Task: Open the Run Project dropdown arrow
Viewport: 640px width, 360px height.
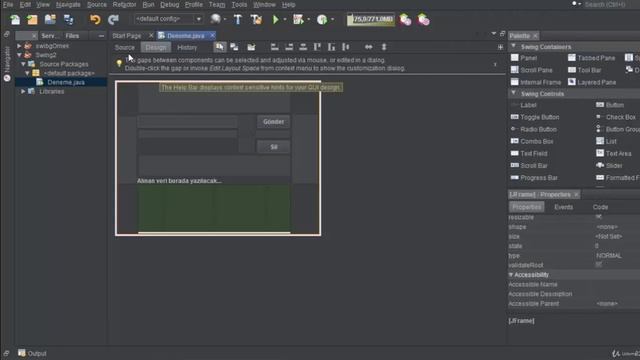Action: pyautogui.click(x=284, y=19)
